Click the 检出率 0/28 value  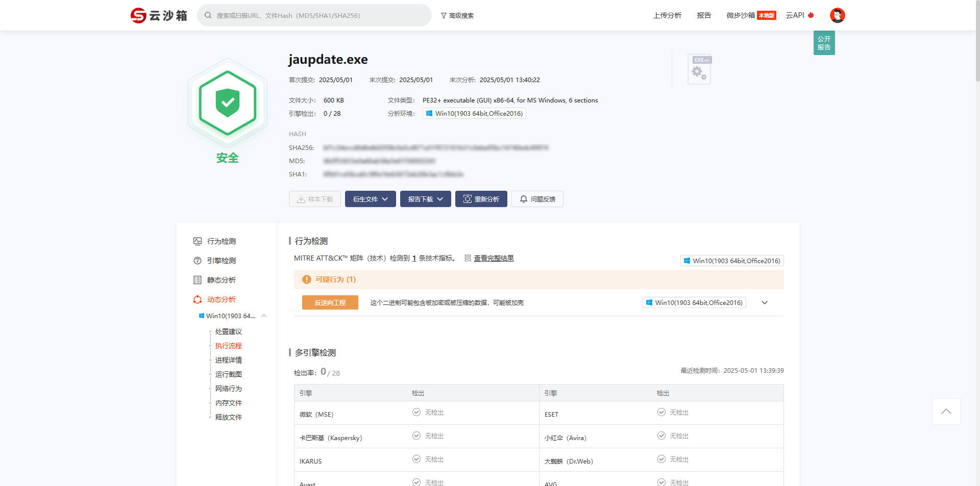(x=330, y=372)
